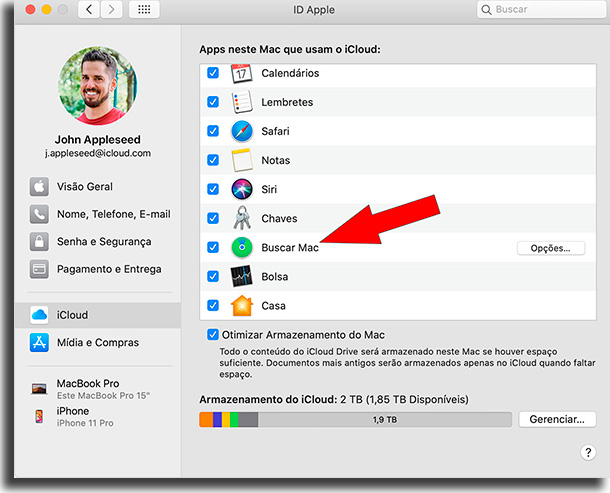The height and width of the screenshot is (493, 610).
Task: Show all preferences with the grid button
Action: (x=144, y=9)
